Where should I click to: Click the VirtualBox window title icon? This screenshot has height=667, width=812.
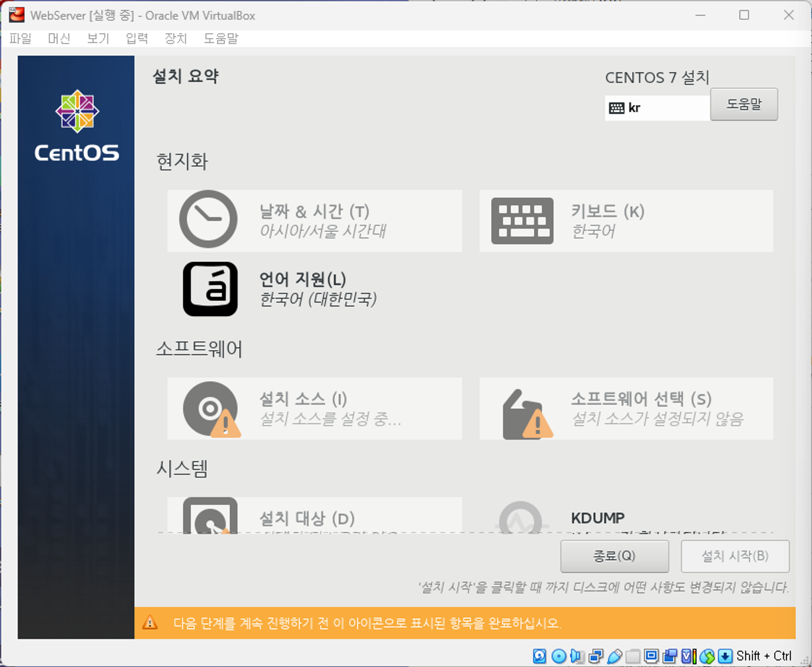click(17, 15)
